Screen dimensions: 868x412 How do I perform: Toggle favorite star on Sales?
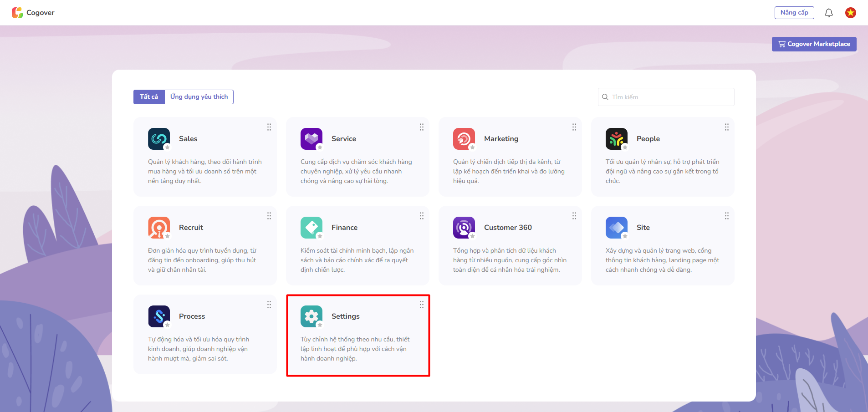coord(168,147)
